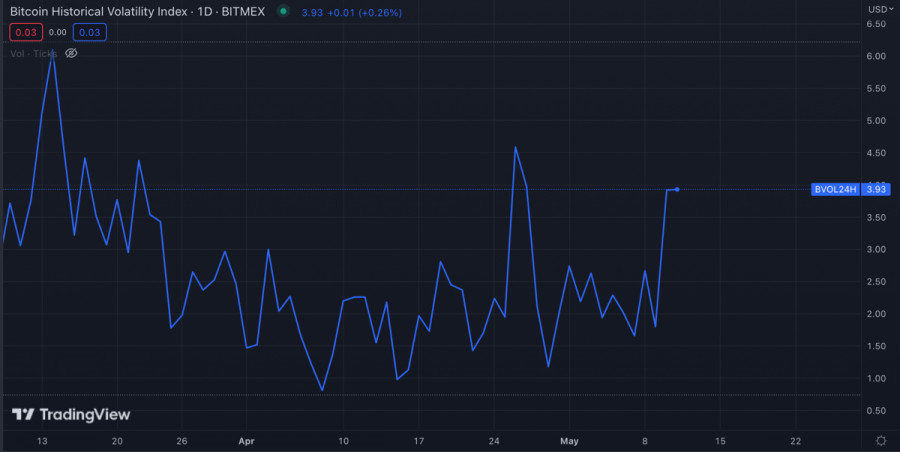Click the red 0.03 sell price box
The height and width of the screenshot is (452, 900).
pos(25,32)
